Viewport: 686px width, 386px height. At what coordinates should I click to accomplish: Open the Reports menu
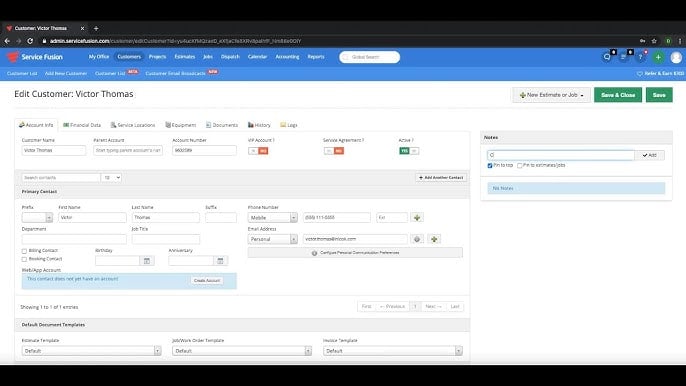click(316, 57)
